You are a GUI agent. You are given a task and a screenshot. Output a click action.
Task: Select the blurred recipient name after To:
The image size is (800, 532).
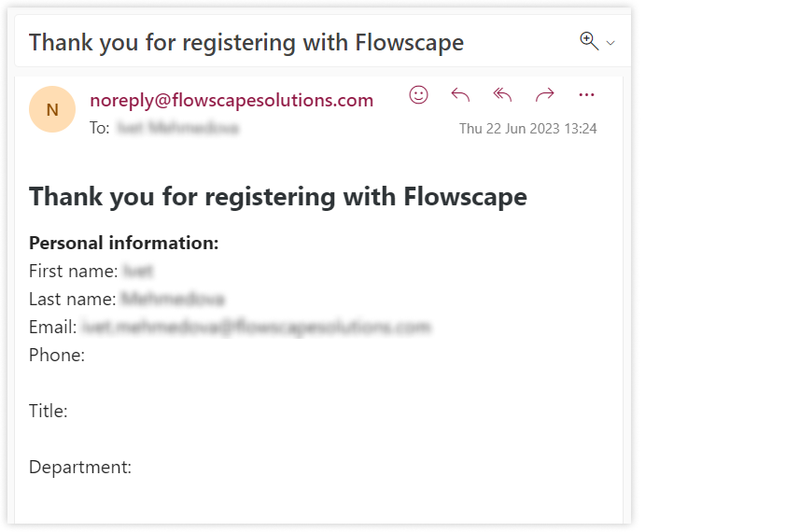pyautogui.click(x=177, y=128)
